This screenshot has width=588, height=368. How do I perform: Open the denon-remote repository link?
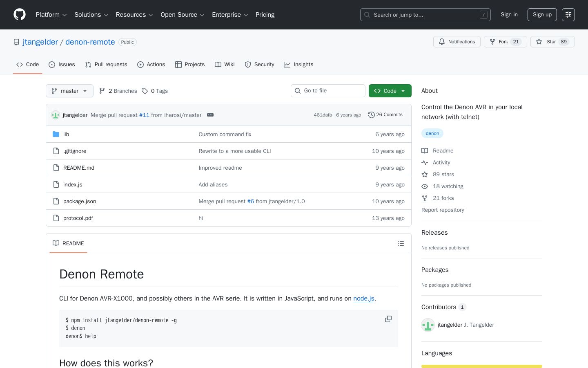click(x=90, y=42)
